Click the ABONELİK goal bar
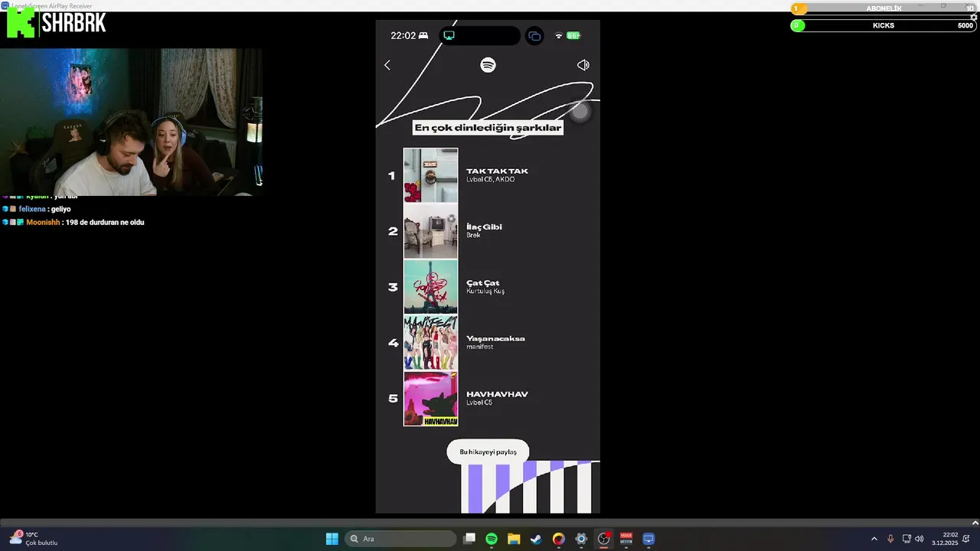The image size is (980, 551). [883, 8]
